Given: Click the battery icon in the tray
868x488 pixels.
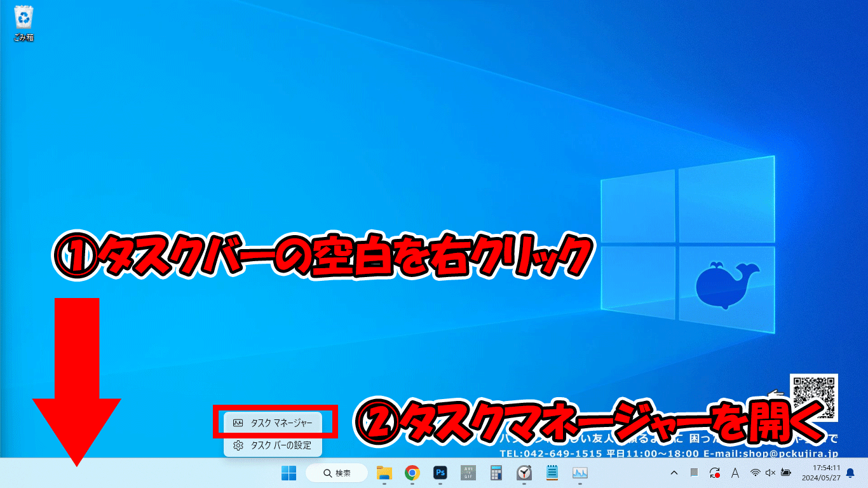Looking at the screenshot, I should [x=786, y=473].
